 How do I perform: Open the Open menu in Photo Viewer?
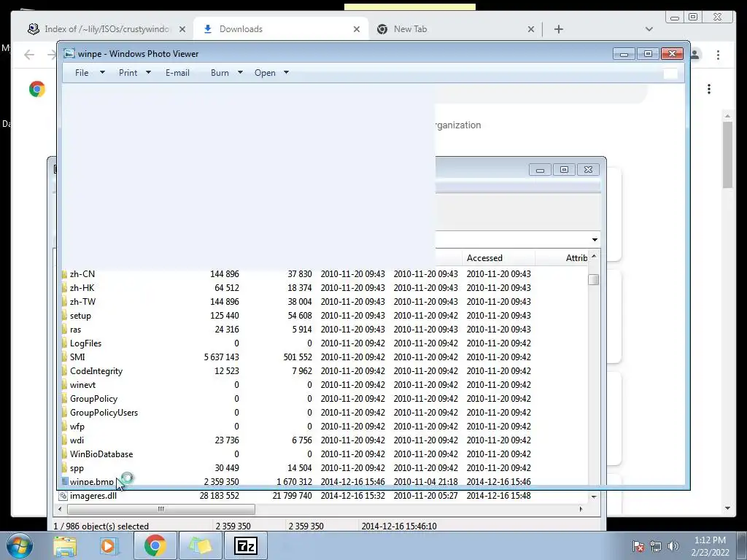point(265,73)
